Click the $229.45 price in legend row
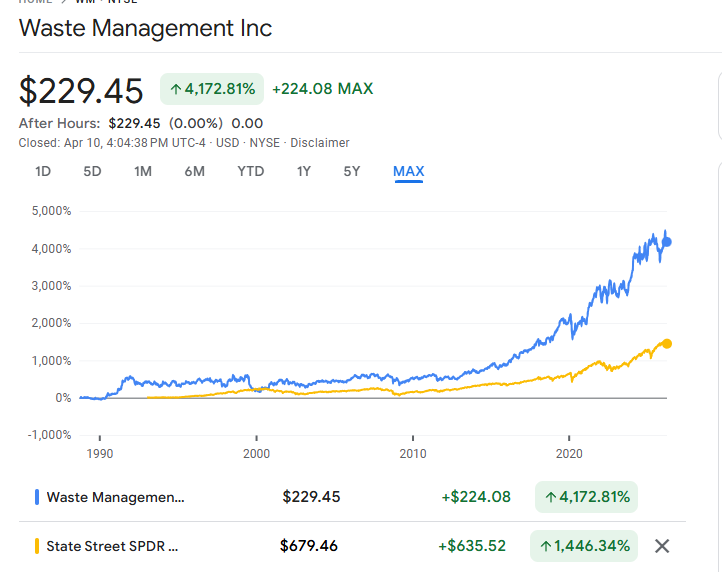This screenshot has height=572, width=722. click(x=311, y=497)
